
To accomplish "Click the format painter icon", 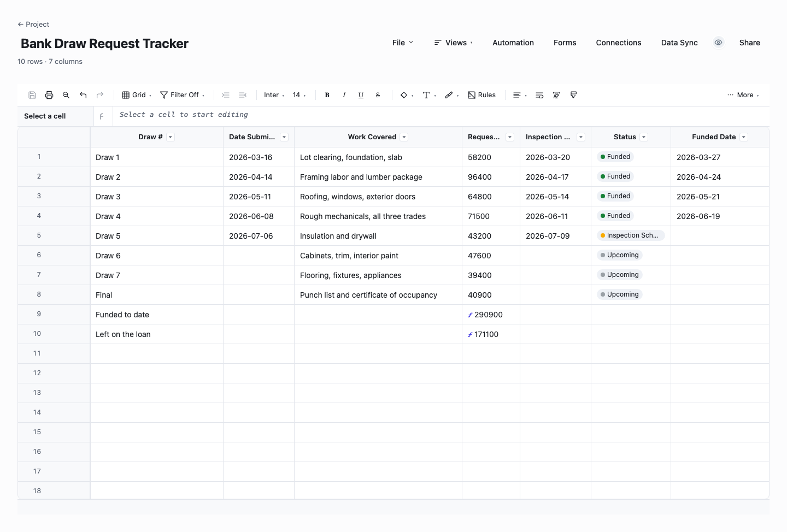I will pos(573,95).
